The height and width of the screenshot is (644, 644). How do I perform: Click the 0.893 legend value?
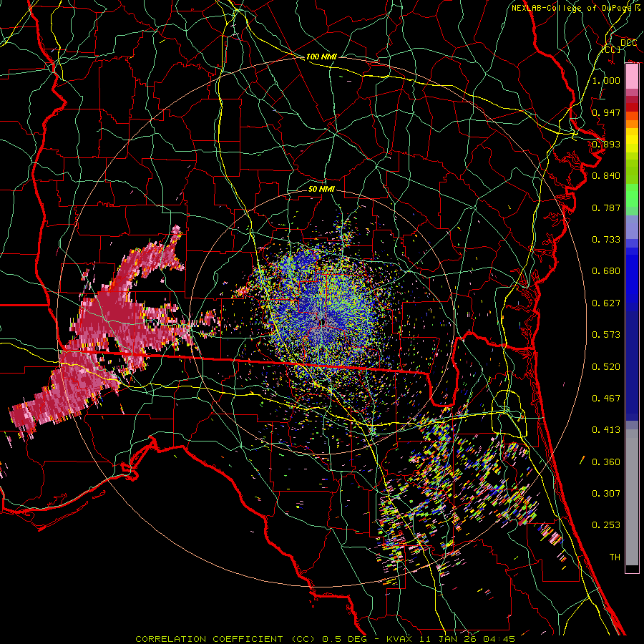pyautogui.click(x=606, y=144)
